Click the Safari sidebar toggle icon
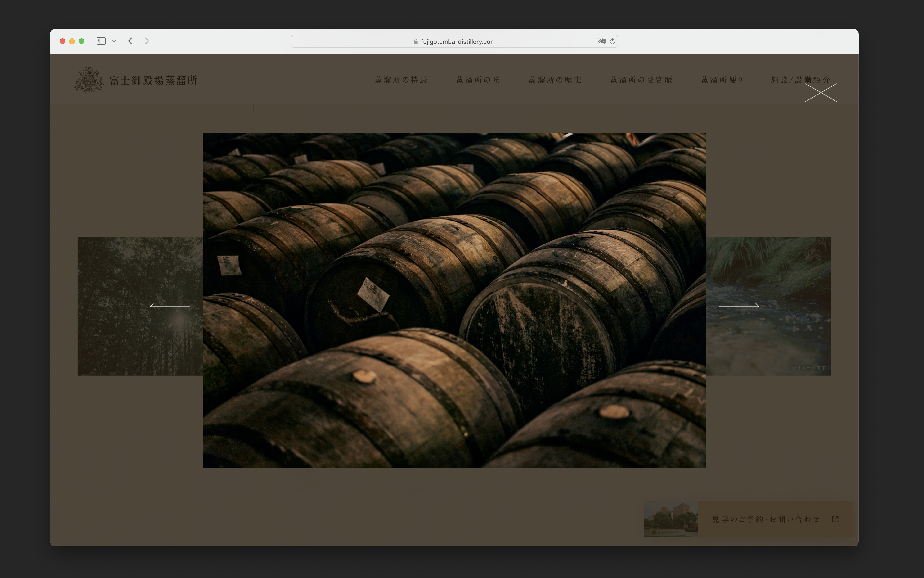 (x=101, y=41)
